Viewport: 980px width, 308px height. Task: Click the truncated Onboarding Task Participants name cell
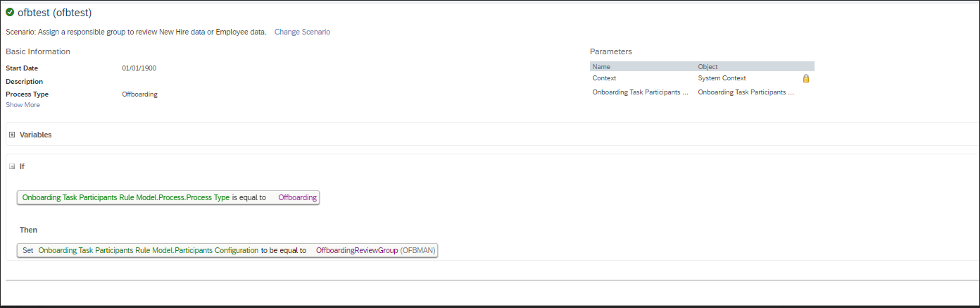coord(641,92)
